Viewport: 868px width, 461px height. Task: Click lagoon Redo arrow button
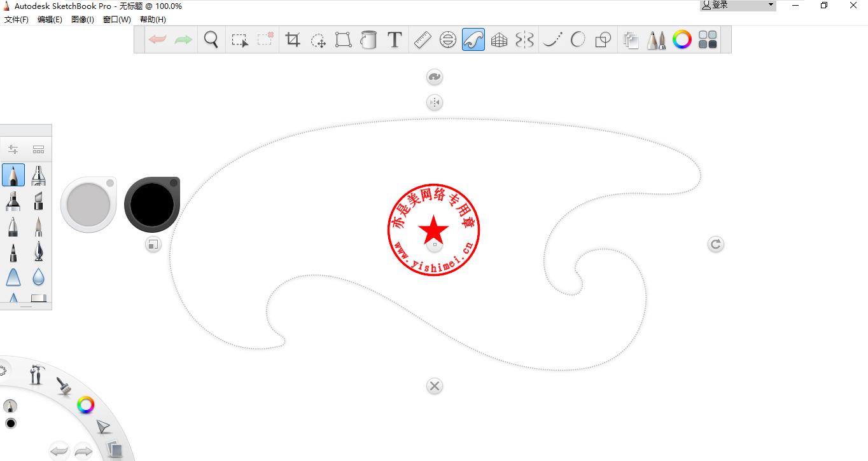(84, 451)
